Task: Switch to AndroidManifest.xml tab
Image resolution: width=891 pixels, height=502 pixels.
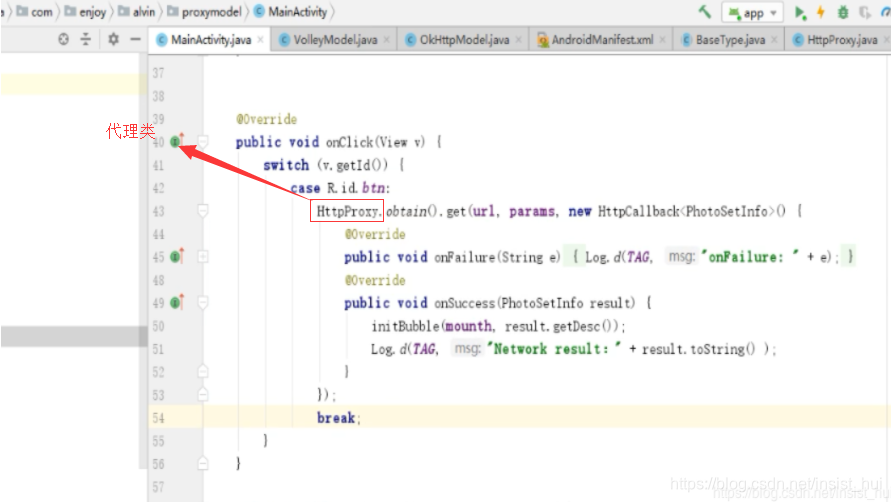Action: (601, 40)
